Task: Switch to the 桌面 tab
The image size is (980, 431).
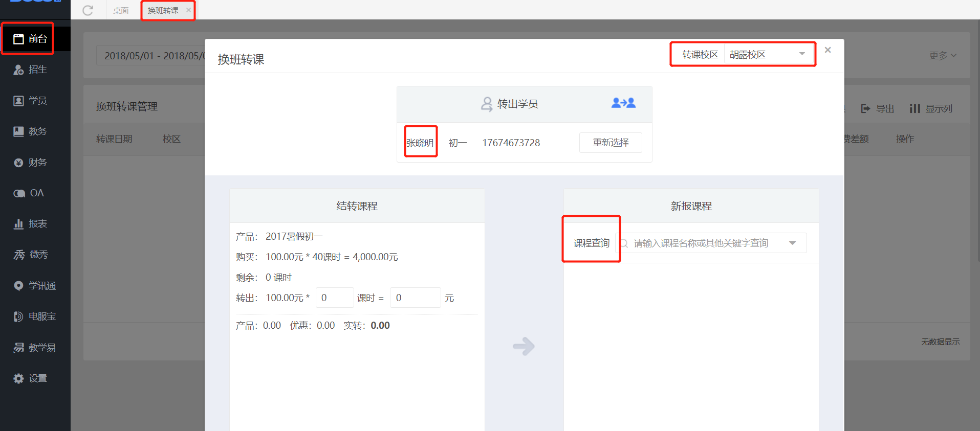Action: coord(121,10)
